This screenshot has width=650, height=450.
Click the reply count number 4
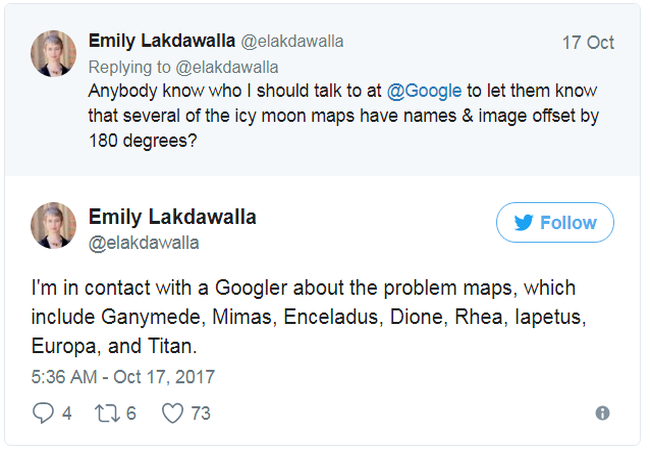tap(66, 412)
